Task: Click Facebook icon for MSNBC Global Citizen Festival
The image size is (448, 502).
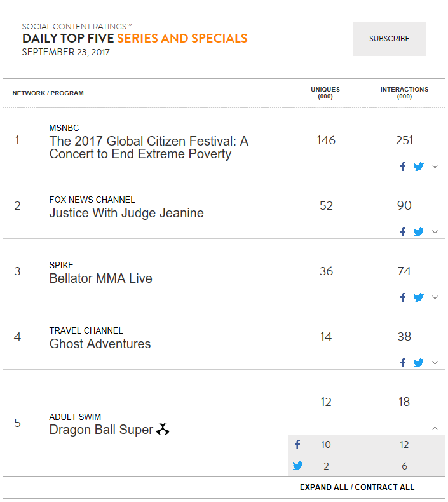Action: click(403, 166)
